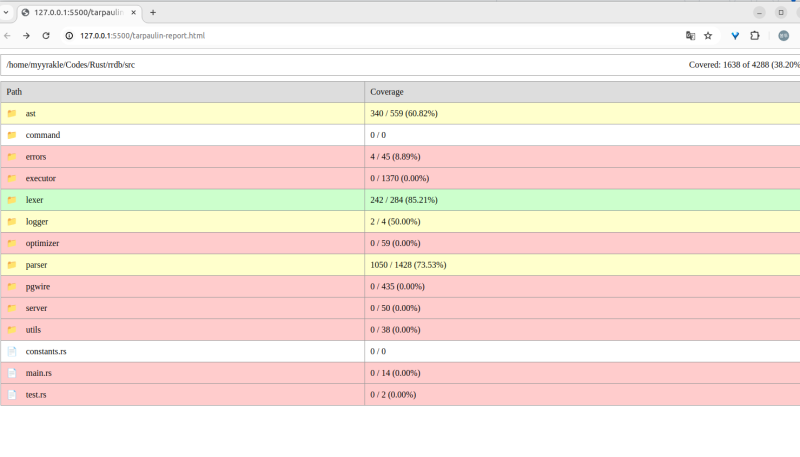Open the parser folder
The image size is (800, 457).
36,265
